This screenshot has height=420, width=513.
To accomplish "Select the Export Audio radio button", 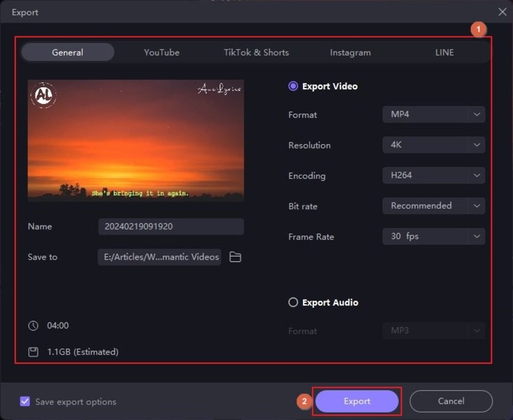I will 294,302.
